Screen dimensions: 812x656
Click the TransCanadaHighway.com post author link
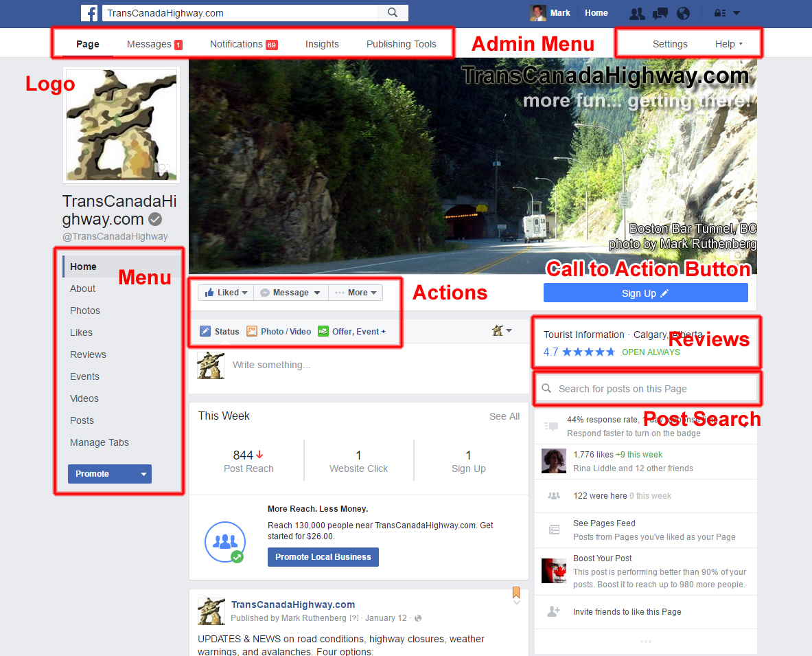point(293,604)
